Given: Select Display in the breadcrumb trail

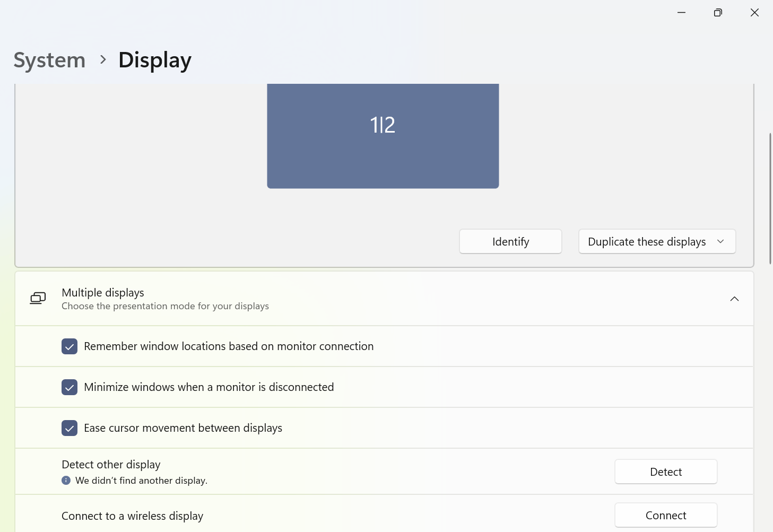Looking at the screenshot, I should pos(154,59).
